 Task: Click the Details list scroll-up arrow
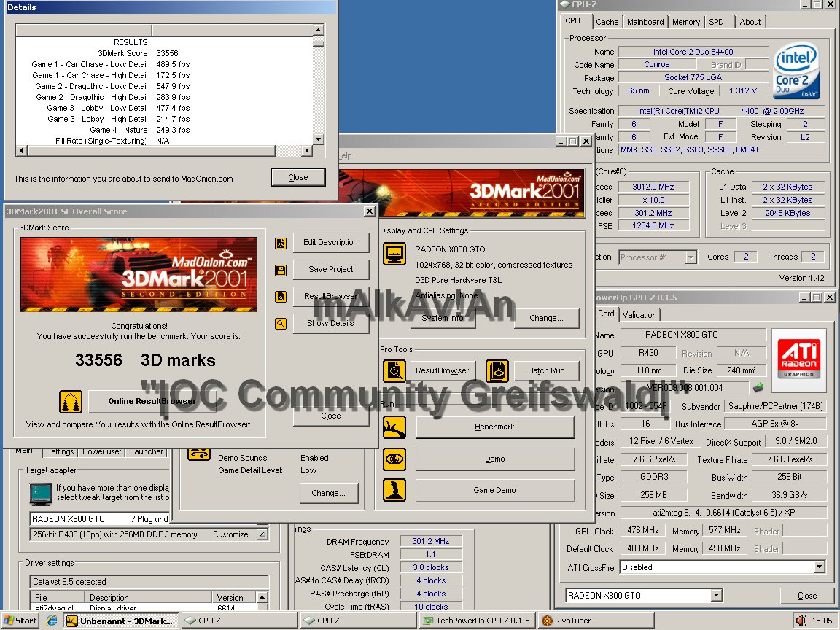pos(318,31)
